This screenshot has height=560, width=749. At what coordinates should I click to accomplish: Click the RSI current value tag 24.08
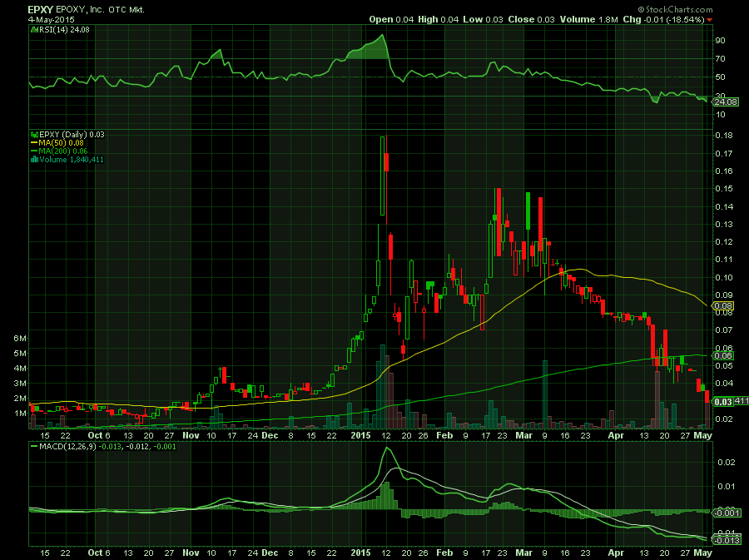pyautogui.click(x=726, y=102)
